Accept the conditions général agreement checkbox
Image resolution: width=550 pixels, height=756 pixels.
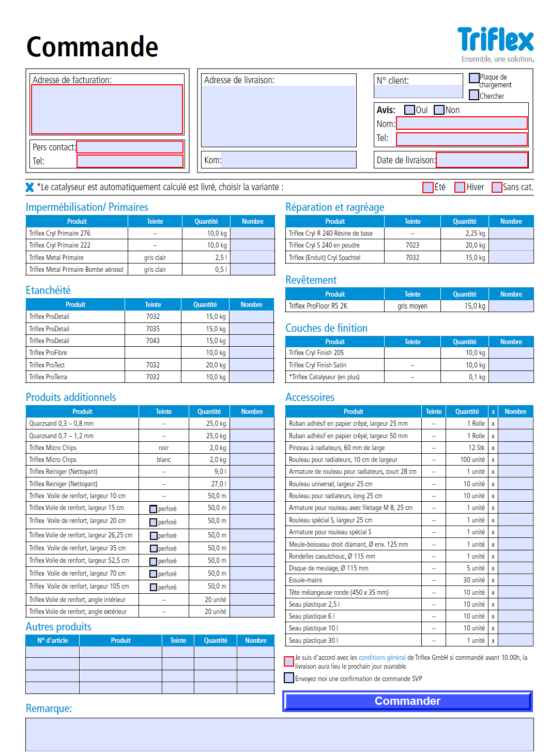click(289, 661)
